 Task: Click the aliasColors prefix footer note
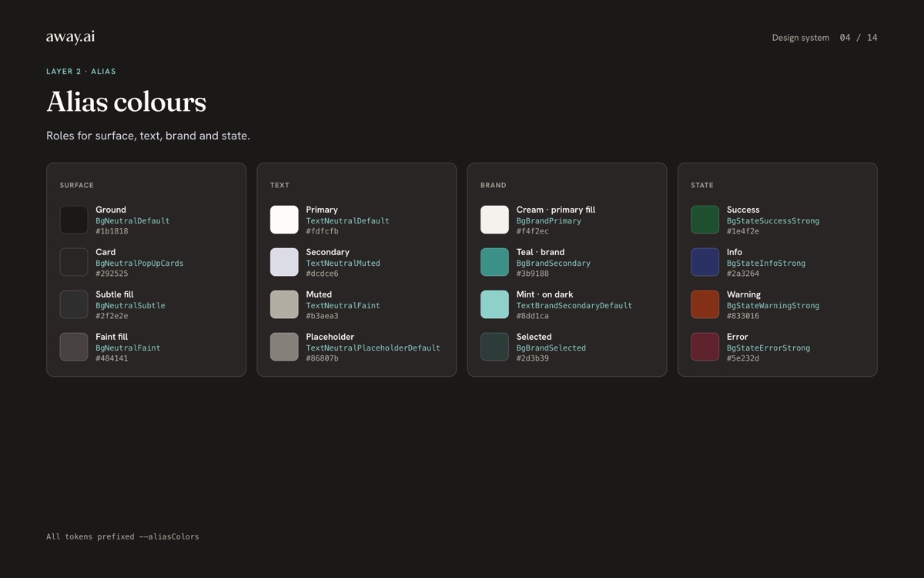pyautogui.click(x=122, y=536)
